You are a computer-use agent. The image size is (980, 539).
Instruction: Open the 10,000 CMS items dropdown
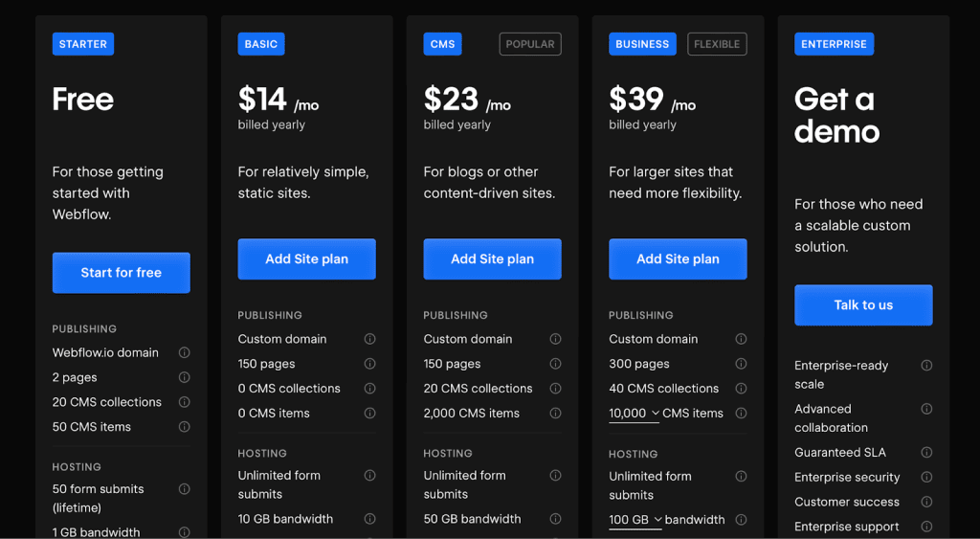635,414
